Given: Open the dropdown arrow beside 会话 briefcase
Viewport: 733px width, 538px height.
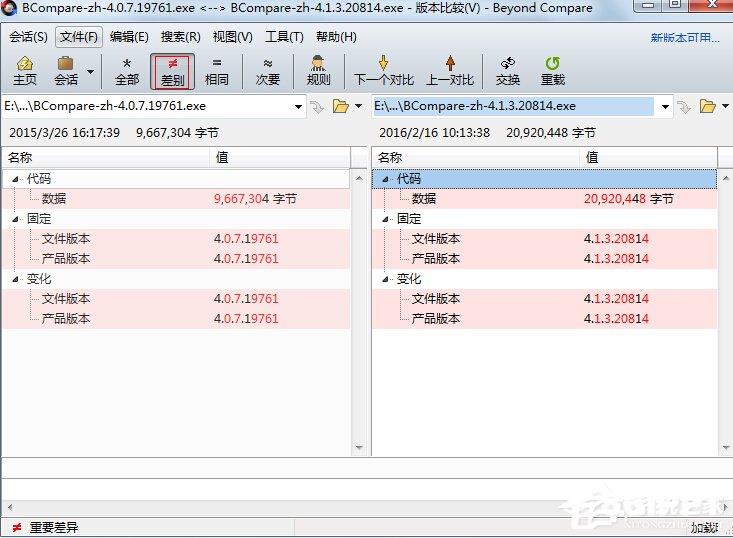Looking at the screenshot, I should pos(91,72).
